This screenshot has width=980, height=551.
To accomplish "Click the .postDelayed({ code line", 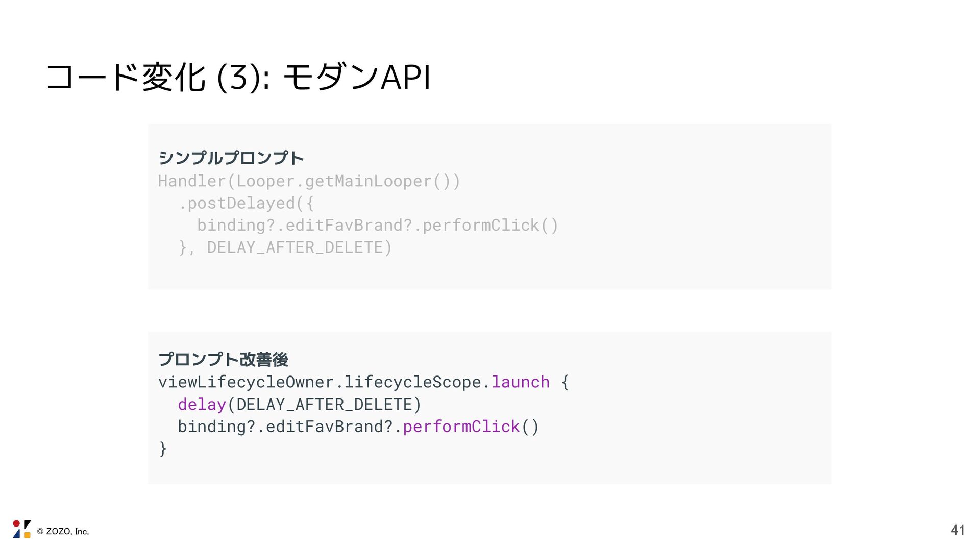I will (x=246, y=203).
